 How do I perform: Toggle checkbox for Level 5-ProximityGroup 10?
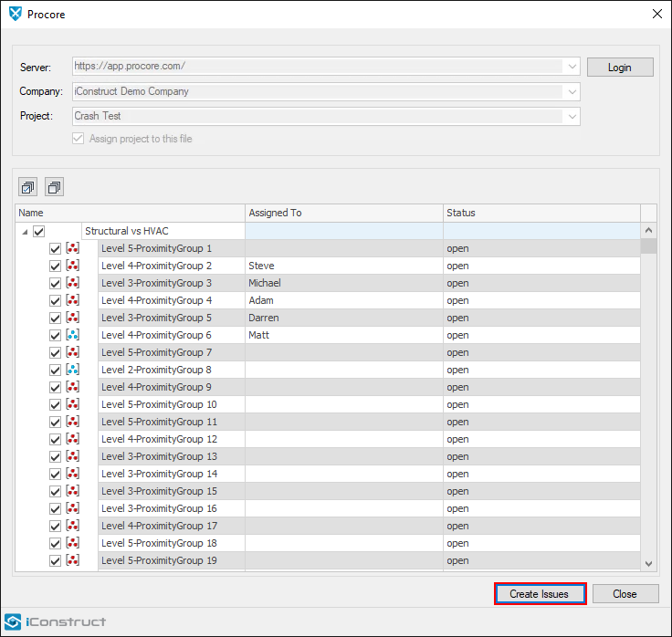tap(55, 405)
